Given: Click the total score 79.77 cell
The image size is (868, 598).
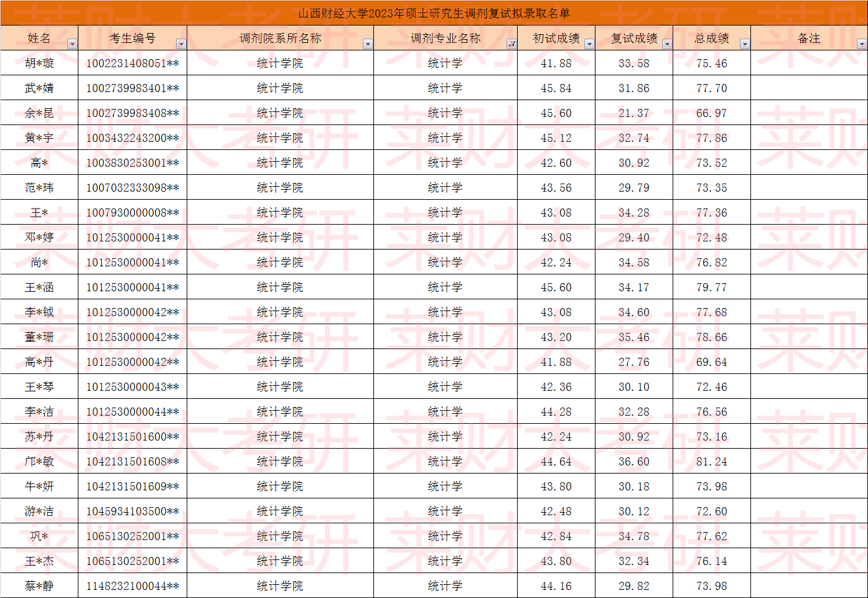Looking at the screenshot, I should point(712,287).
